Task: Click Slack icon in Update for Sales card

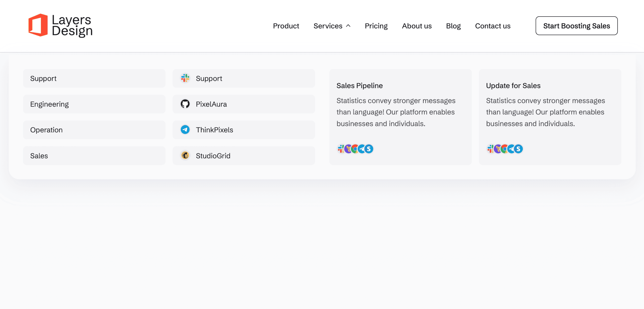Action: pyautogui.click(x=490, y=149)
